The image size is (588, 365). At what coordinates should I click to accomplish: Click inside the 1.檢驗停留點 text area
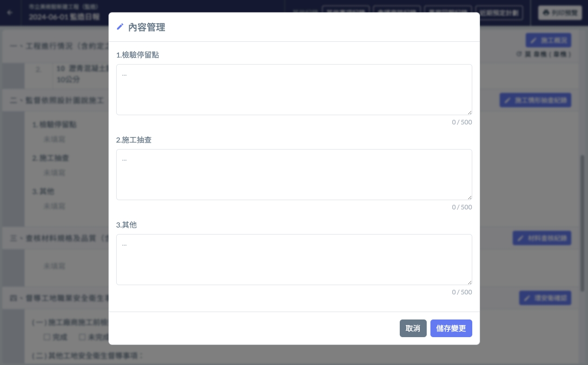pos(294,90)
